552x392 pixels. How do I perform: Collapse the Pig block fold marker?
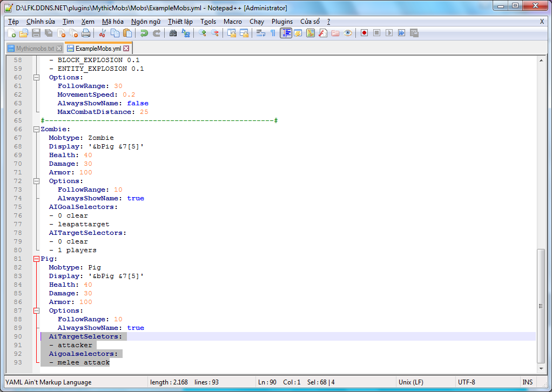tap(37, 259)
